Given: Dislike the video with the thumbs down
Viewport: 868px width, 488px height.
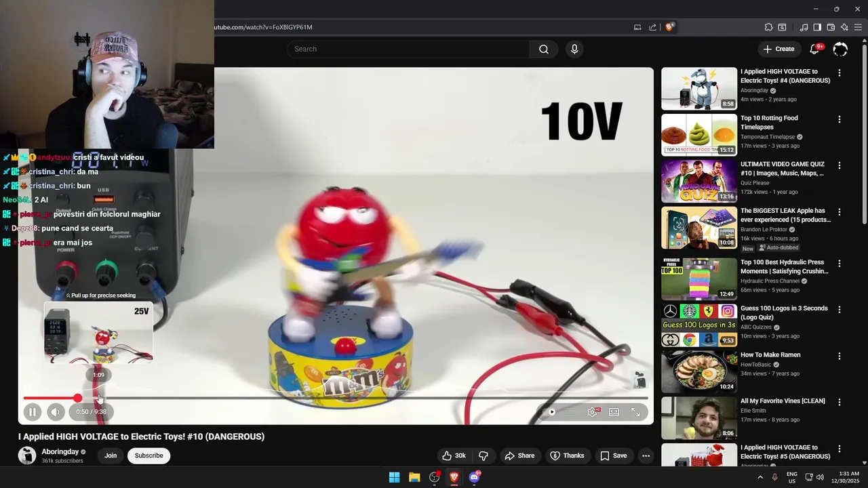Looking at the screenshot, I should (x=484, y=455).
